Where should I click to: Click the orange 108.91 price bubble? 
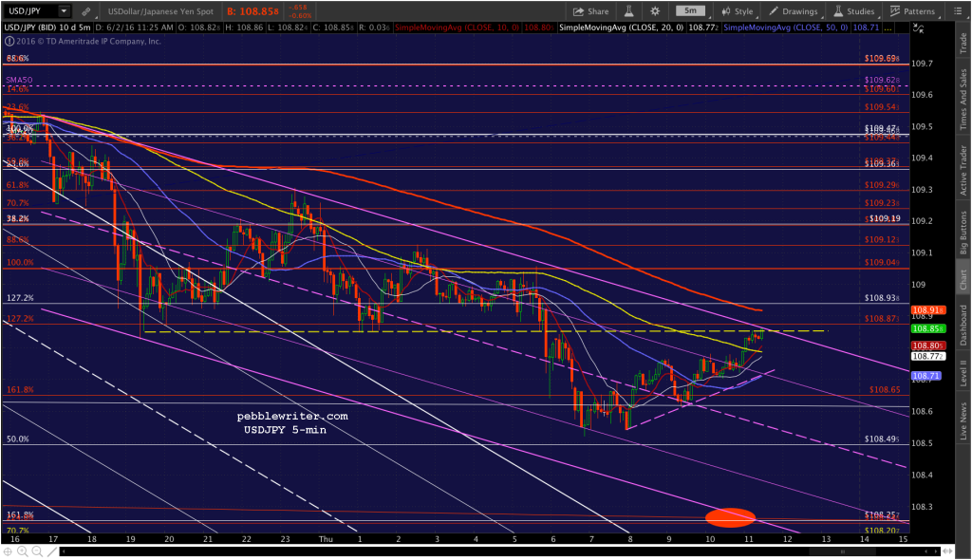[x=926, y=310]
